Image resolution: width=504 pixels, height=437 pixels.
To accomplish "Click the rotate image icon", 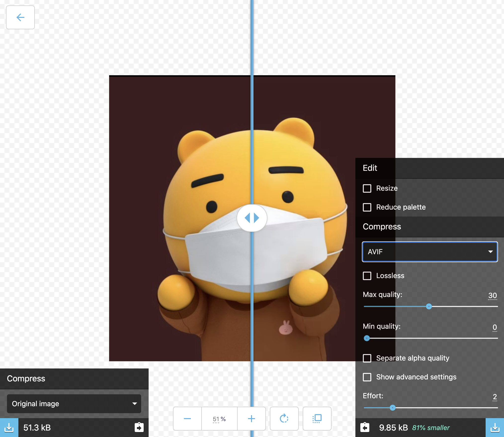I will pos(284,419).
